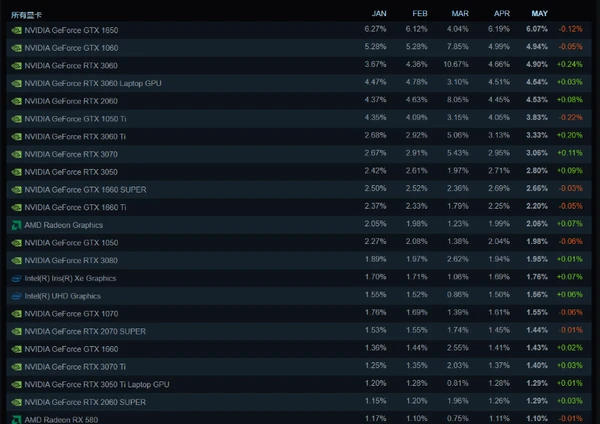Click the NVIDIA logo beside RTX 3080

tap(16, 261)
